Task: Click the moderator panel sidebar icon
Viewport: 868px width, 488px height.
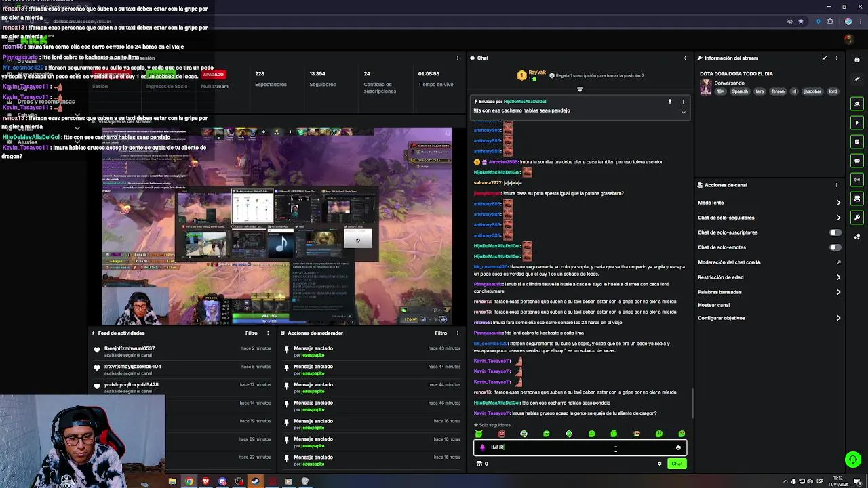Action: click(857, 199)
